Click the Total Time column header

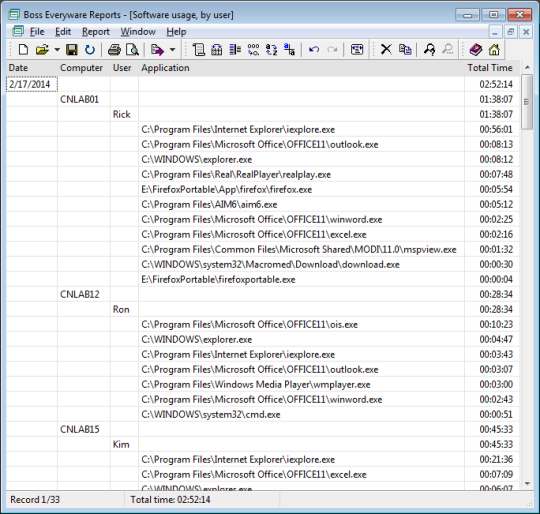(492, 68)
